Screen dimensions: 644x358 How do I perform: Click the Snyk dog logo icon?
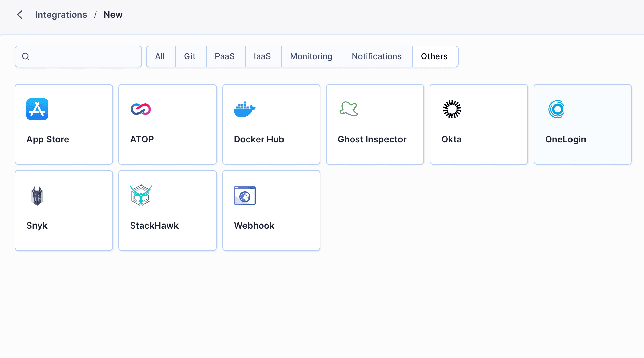(x=37, y=195)
